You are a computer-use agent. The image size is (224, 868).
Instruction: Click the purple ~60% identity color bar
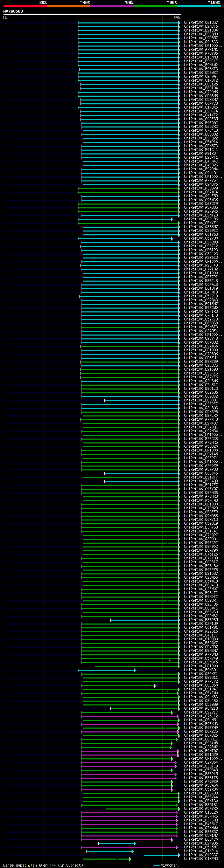[112, 6]
